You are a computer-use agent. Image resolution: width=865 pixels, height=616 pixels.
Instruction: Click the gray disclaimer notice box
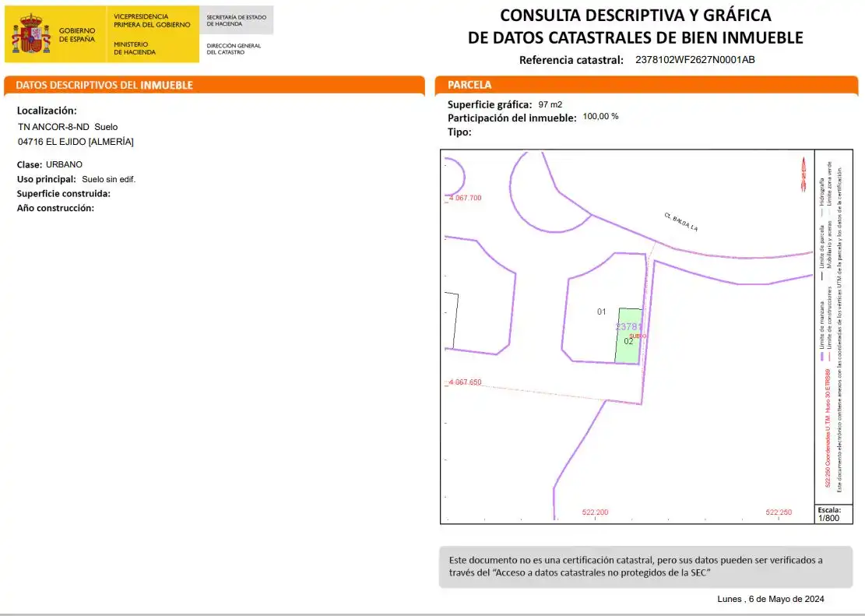pyautogui.click(x=645, y=567)
